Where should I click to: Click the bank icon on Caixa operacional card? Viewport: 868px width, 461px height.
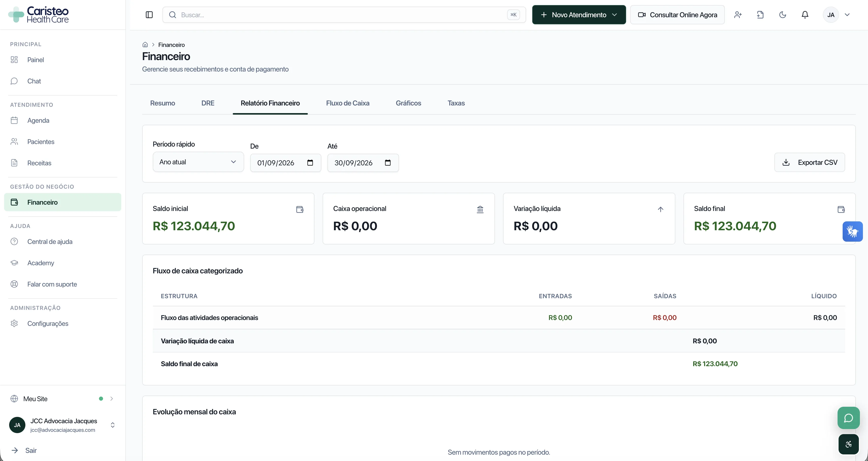coord(480,209)
